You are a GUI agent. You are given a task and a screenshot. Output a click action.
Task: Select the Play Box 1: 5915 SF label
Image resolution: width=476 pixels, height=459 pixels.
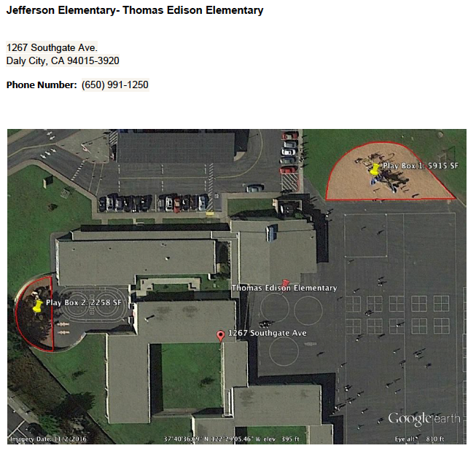[x=421, y=166]
